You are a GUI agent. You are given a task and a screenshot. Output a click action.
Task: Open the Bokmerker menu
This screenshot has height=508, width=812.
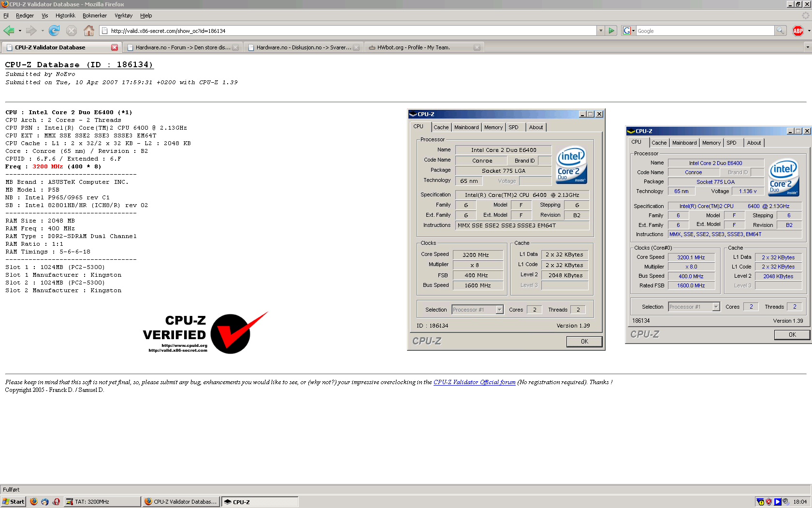[95, 15]
